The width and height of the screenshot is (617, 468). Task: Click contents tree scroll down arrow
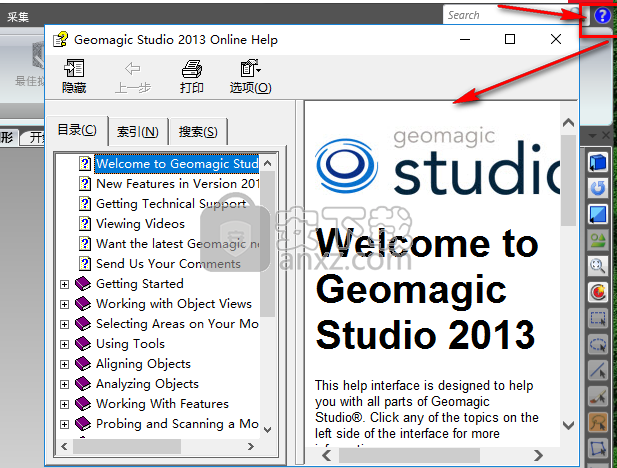pos(268,429)
